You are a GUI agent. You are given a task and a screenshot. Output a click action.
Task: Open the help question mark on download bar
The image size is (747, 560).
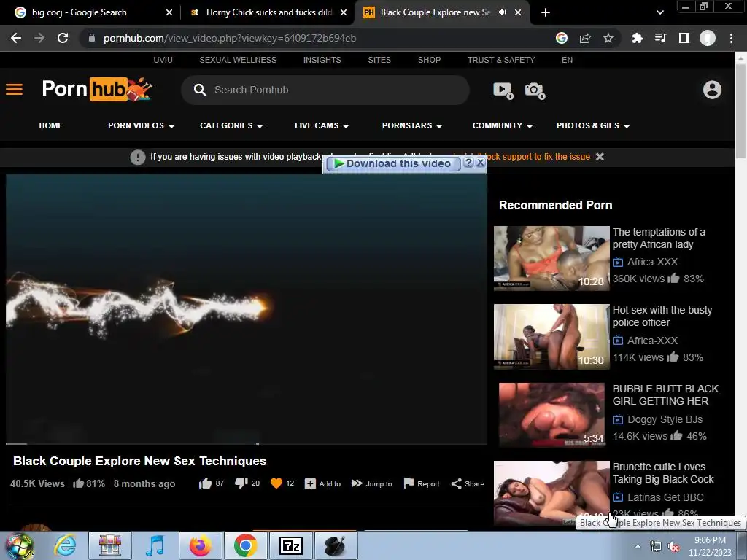click(x=468, y=163)
